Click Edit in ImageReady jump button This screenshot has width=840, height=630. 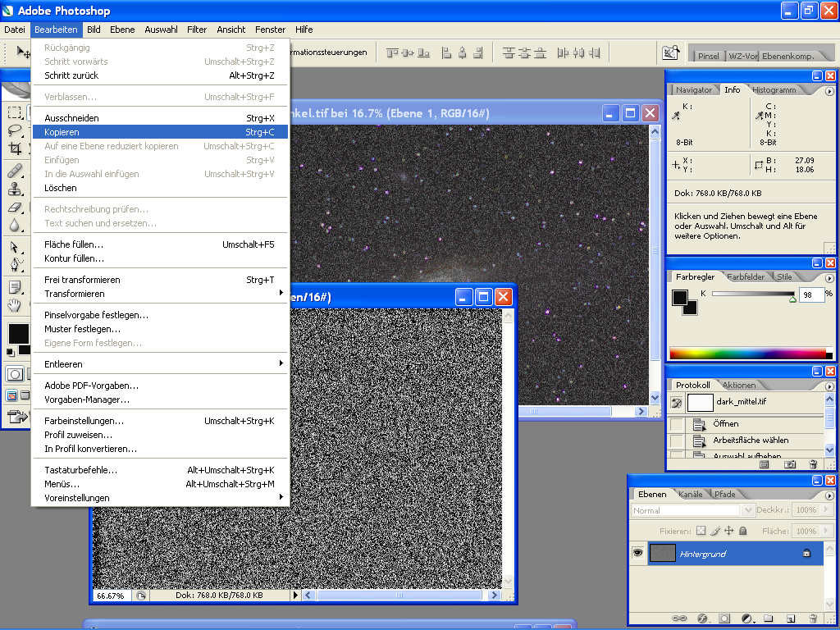tap(16, 416)
